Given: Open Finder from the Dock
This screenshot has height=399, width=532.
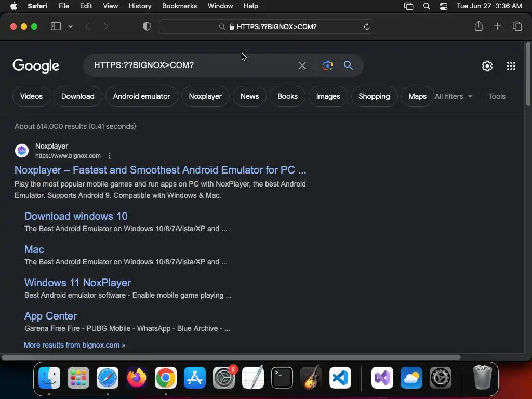Looking at the screenshot, I should pyautogui.click(x=49, y=377).
